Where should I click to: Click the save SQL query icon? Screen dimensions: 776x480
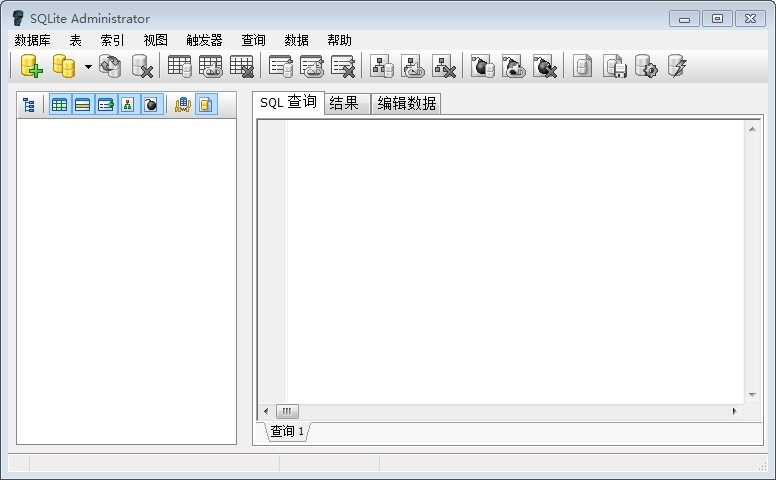pos(615,66)
